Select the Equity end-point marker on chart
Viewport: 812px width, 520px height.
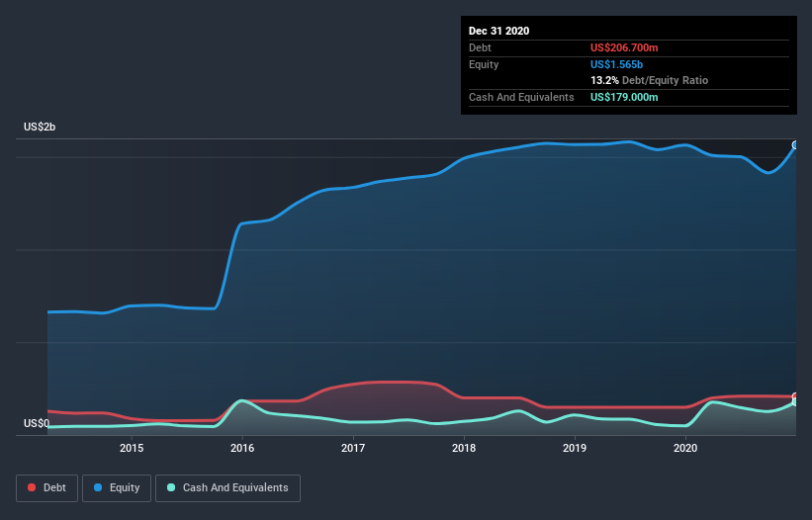(x=795, y=145)
